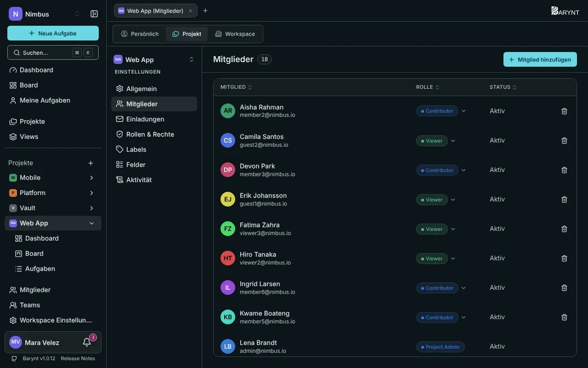
Task: Open the Nimbus workspace switcher
Action: coord(45,14)
